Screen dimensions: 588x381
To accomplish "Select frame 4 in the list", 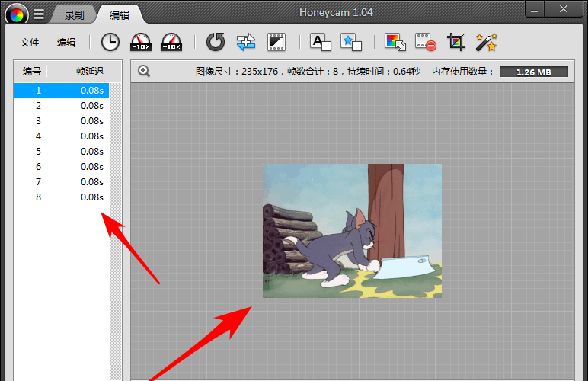I will coord(62,136).
